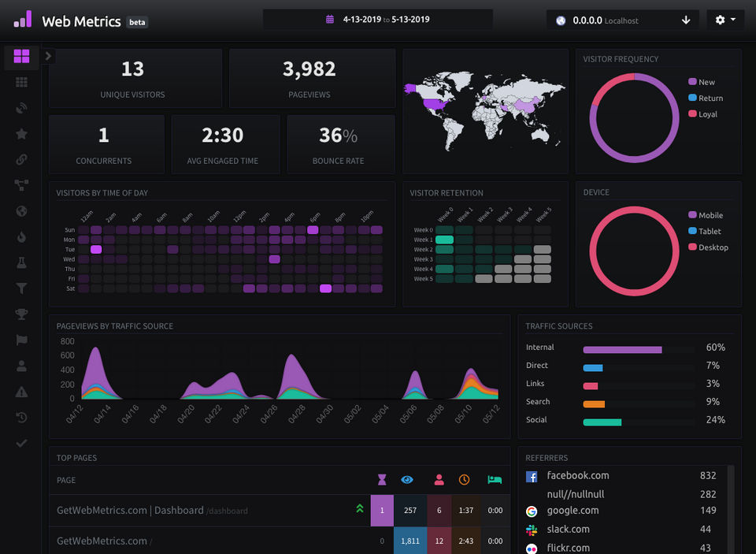The height and width of the screenshot is (554, 756).
Task: Click the Internal traffic source bar
Action: (x=622, y=349)
